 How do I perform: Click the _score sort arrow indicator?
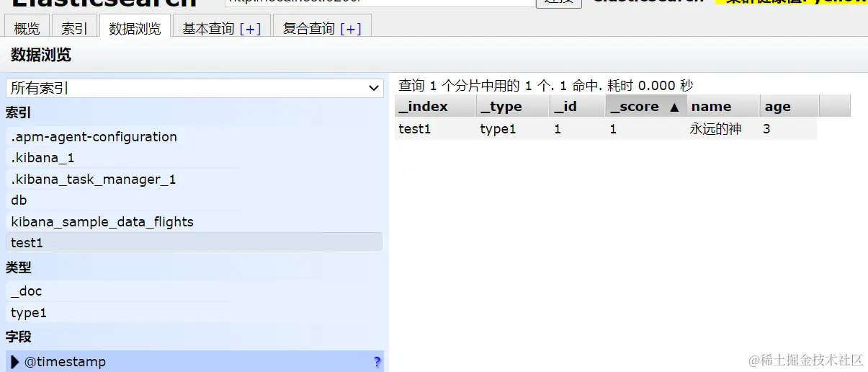(674, 107)
